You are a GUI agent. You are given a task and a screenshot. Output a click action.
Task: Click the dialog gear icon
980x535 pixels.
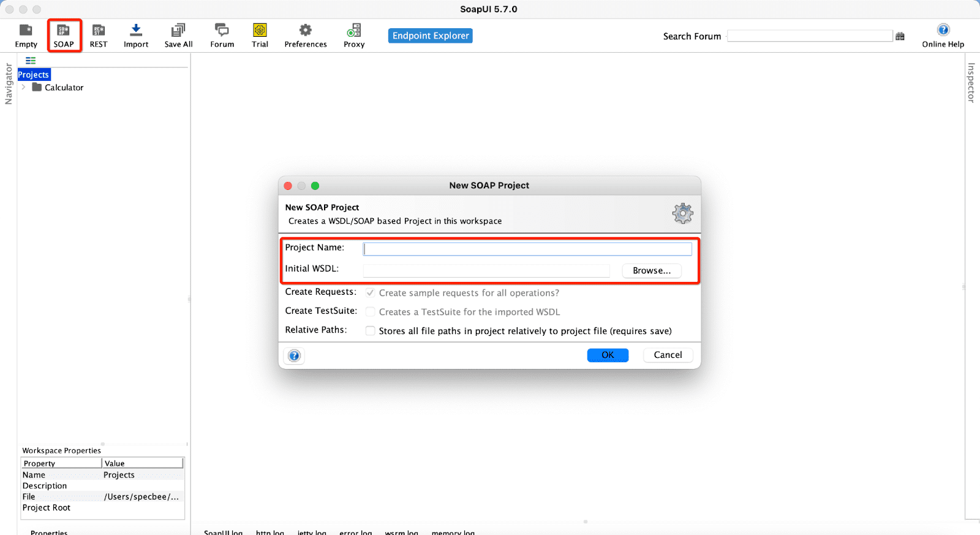[683, 213]
